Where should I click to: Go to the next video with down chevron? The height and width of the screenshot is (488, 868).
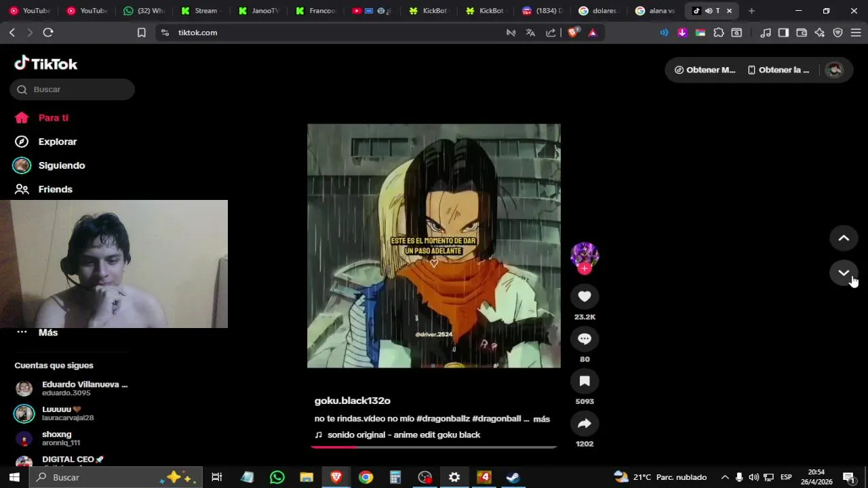[x=844, y=272]
